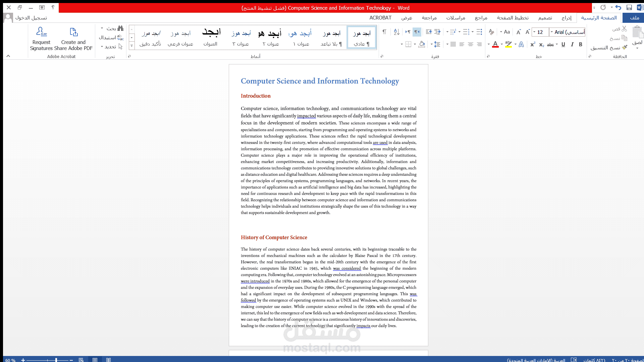Screen dimensions: 644x362
Task: Open the font color dropdown arrow
Action: point(489,44)
